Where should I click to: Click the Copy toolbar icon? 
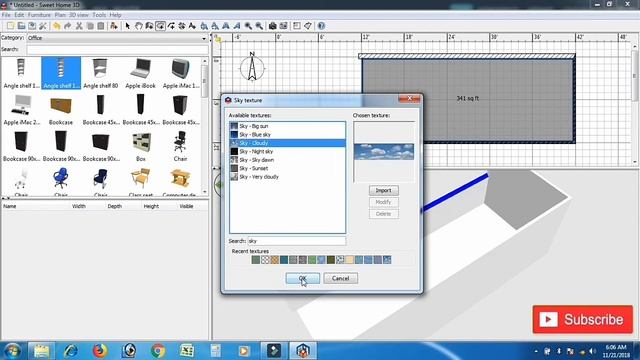[x=90, y=26]
